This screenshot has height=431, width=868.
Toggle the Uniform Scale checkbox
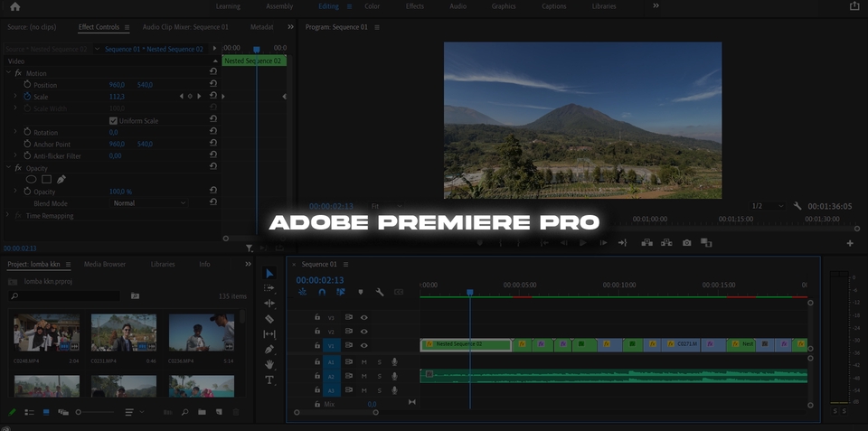(x=113, y=120)
